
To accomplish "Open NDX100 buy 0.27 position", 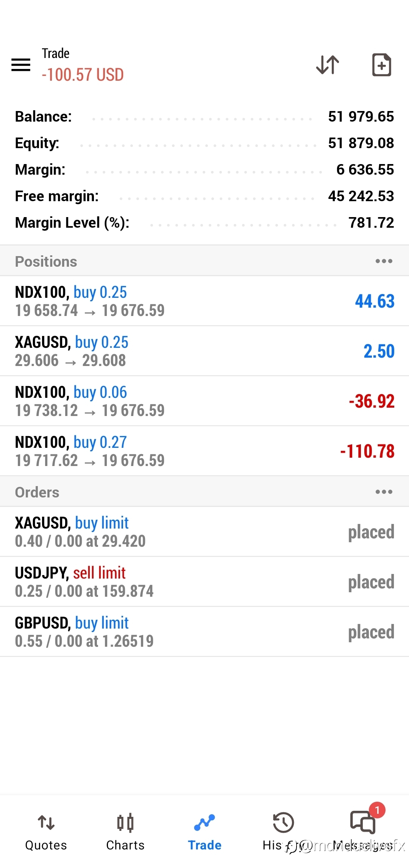I will (204, 451).
